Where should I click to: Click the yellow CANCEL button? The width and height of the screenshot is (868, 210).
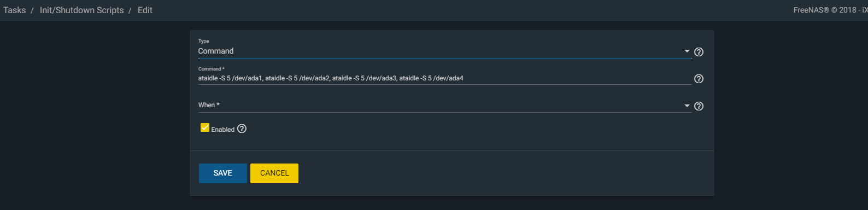(274, 173)
